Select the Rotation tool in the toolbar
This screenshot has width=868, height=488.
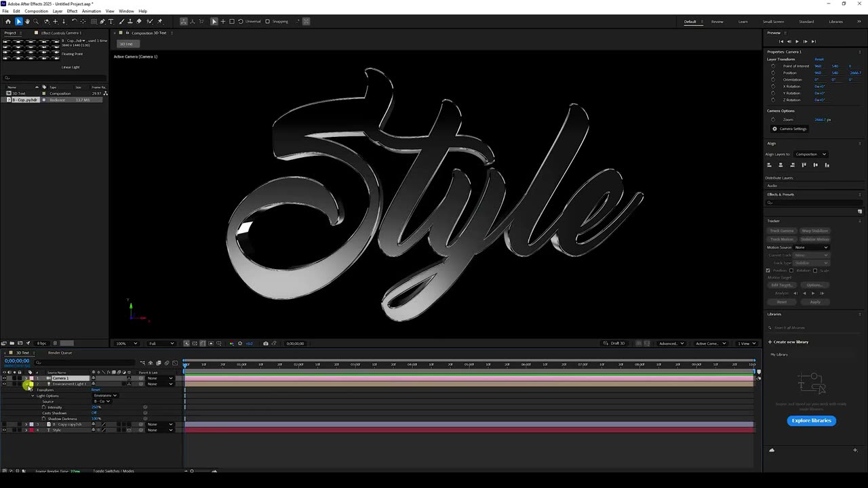tap(75, 21)
